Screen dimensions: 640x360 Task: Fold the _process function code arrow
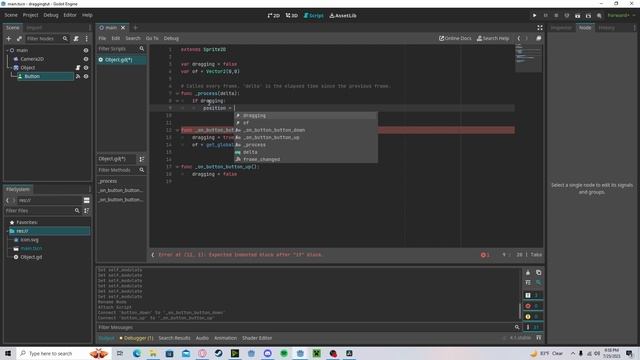click(x=177, y=93)
